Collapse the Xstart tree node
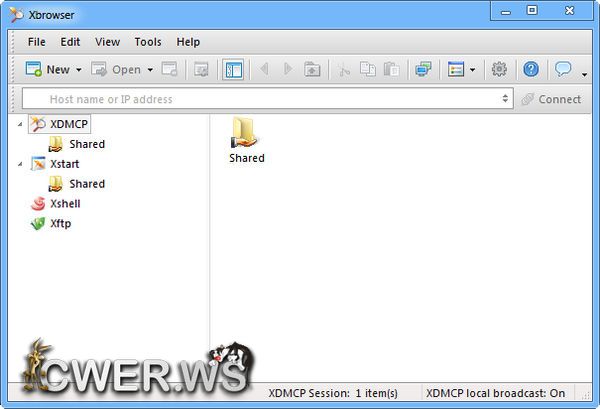The width and height of the screenshot is (600, 409). [21, 164]
